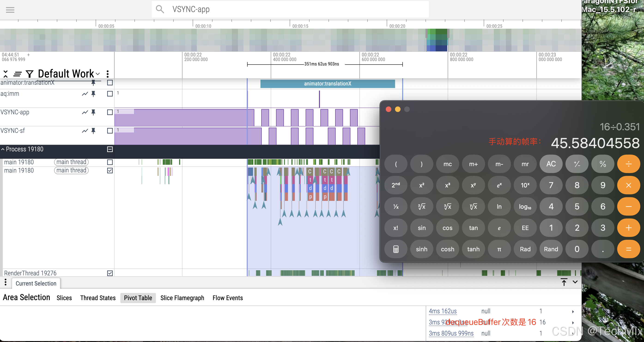Unpin the aq:imm track
644x342 pixels.
(93, 94)
